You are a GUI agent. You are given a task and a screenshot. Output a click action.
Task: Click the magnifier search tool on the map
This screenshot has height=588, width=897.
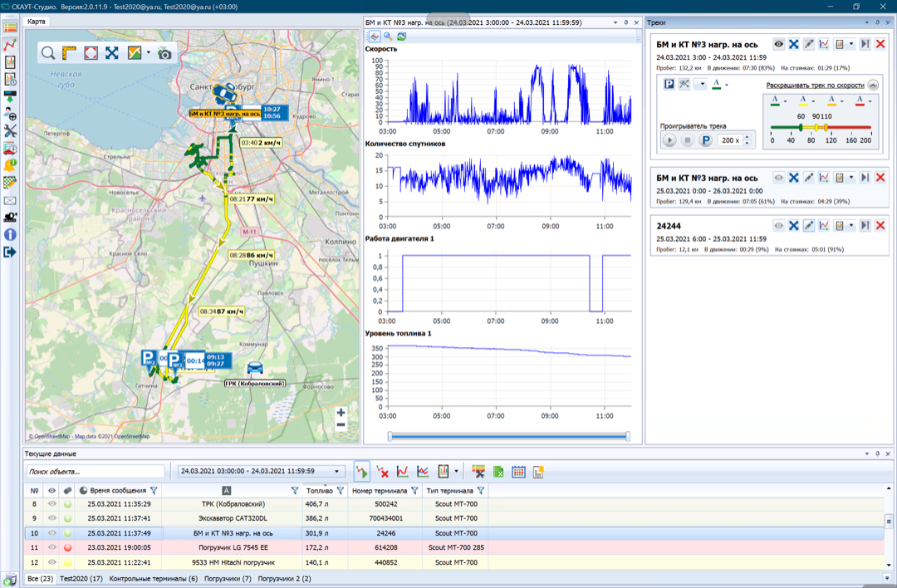[48, 54]
